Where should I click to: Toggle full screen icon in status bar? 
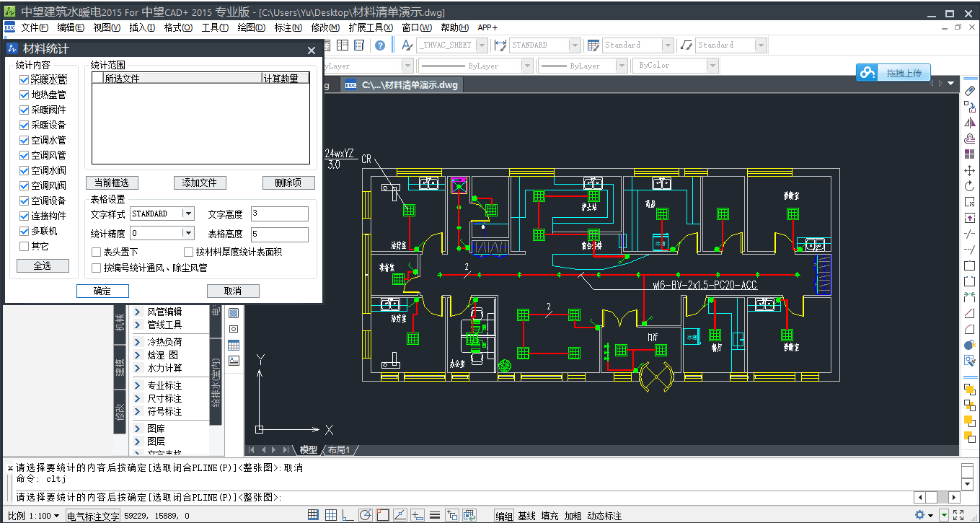958,515
